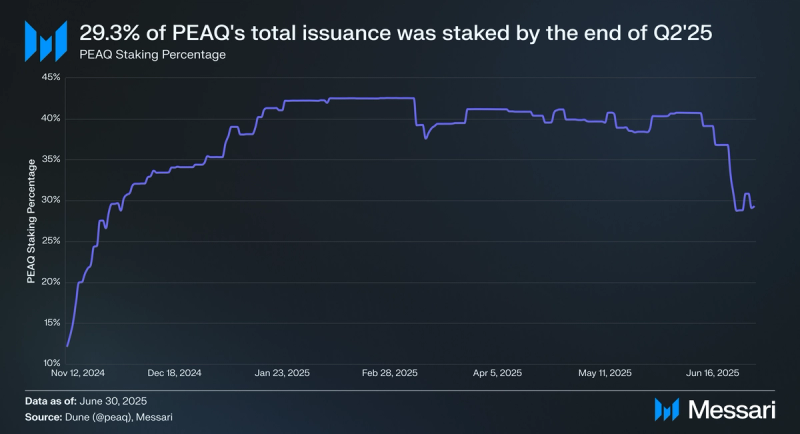The image size is (800, 434).
Task: Click the Source: Dune (@peaq), Messari line
Action: [x=98, y=417]
